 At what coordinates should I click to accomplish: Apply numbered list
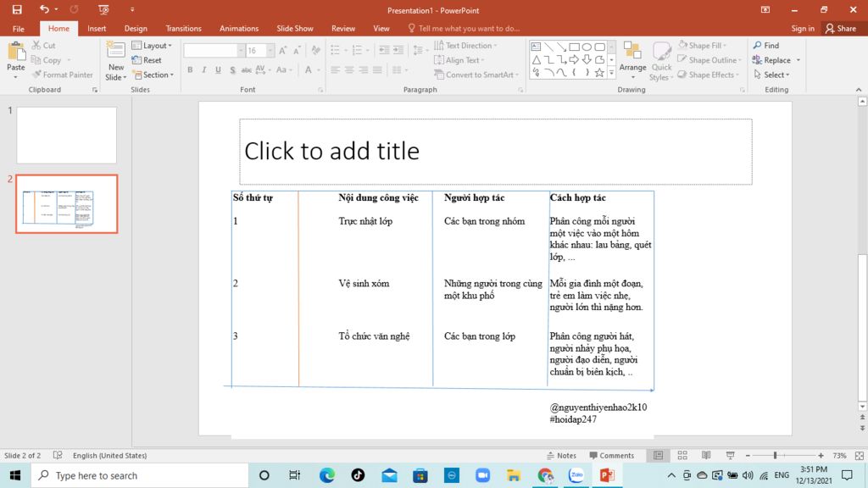point(357,50)
